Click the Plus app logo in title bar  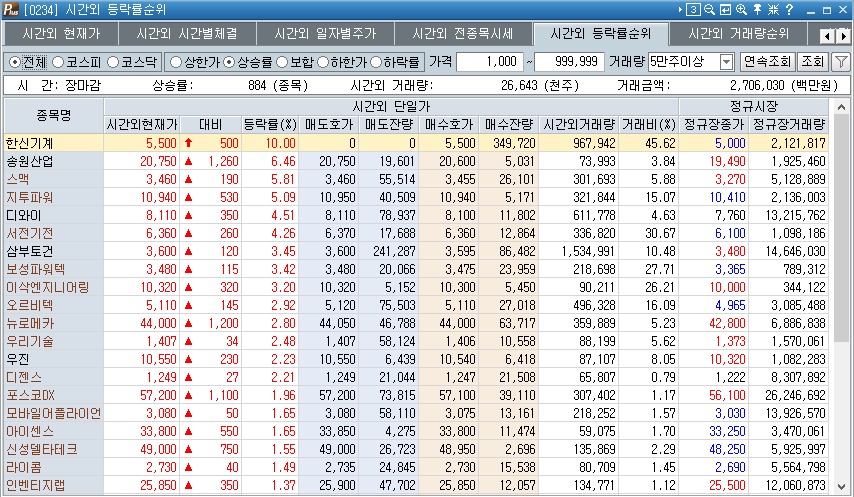coord(11,9)
